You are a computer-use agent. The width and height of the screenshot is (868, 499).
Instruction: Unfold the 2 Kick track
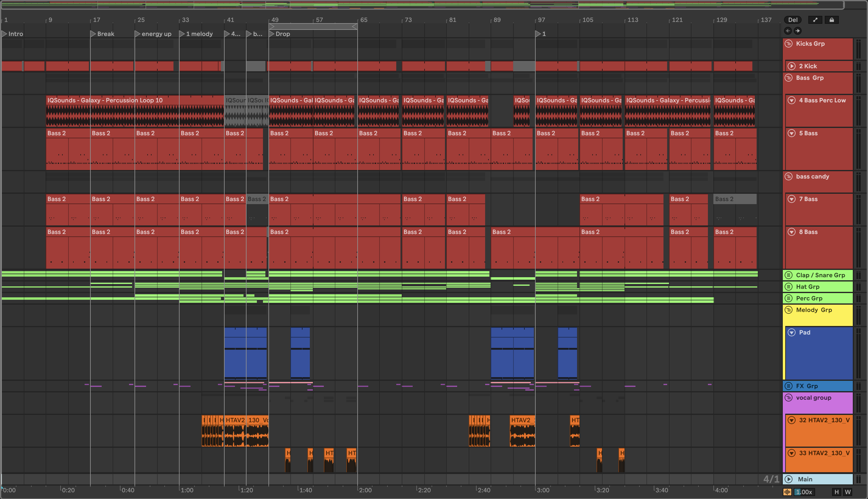[791, 66]
